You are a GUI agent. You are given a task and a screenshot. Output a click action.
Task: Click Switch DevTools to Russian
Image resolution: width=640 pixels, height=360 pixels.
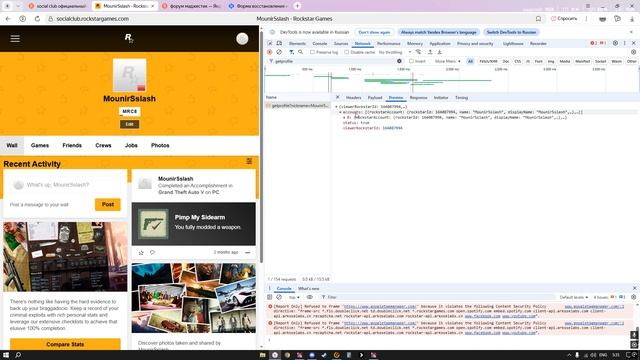511,32
